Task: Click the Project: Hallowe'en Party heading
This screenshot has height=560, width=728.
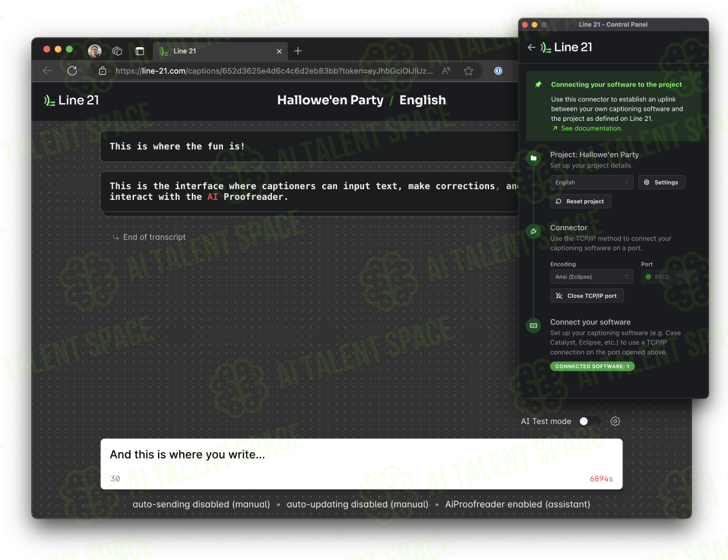Action: point(595,155)
